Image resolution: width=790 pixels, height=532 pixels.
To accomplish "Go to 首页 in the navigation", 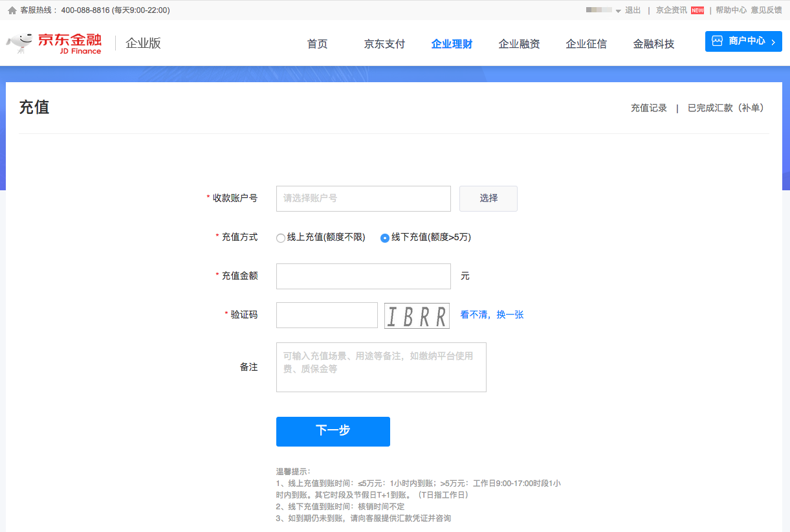I will point(317,44).
